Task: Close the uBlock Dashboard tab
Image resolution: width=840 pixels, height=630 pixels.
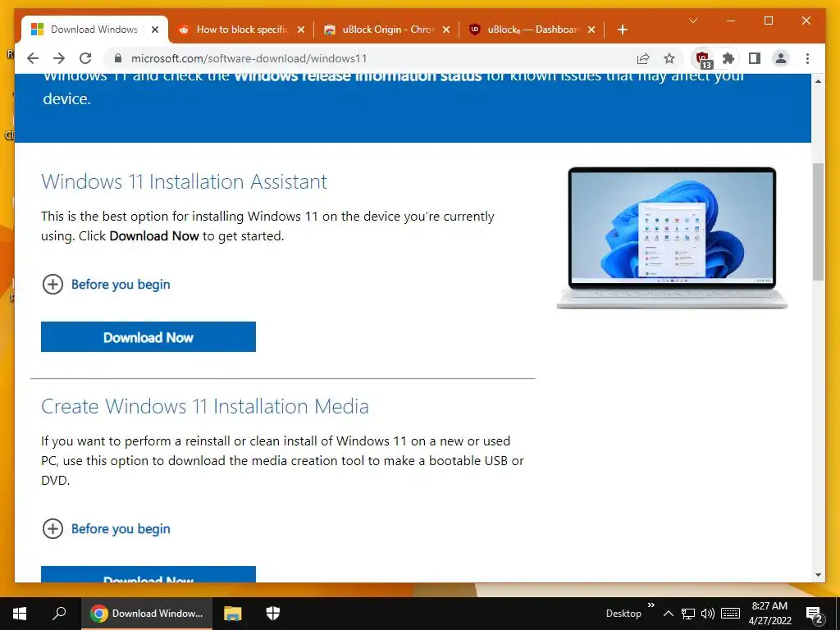Action: pyautogui.click(x=591, y=30)
